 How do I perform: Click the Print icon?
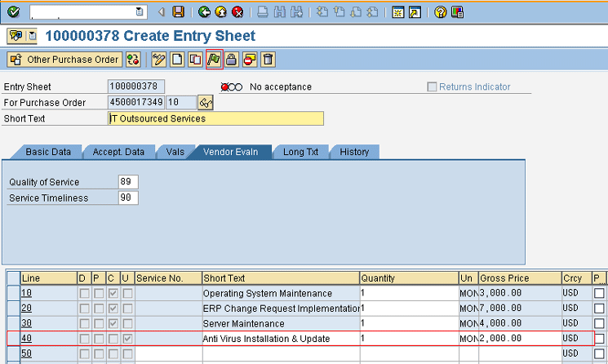pos(263,12)
